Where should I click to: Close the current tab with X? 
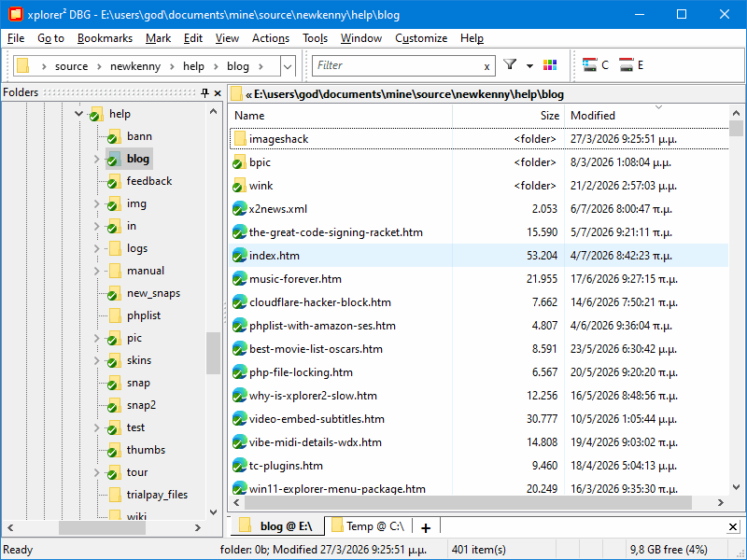733,526
